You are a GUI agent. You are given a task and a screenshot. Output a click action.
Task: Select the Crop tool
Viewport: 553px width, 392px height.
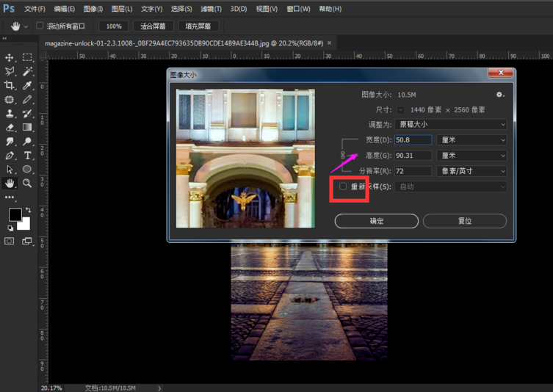click(x=10, y=85)
